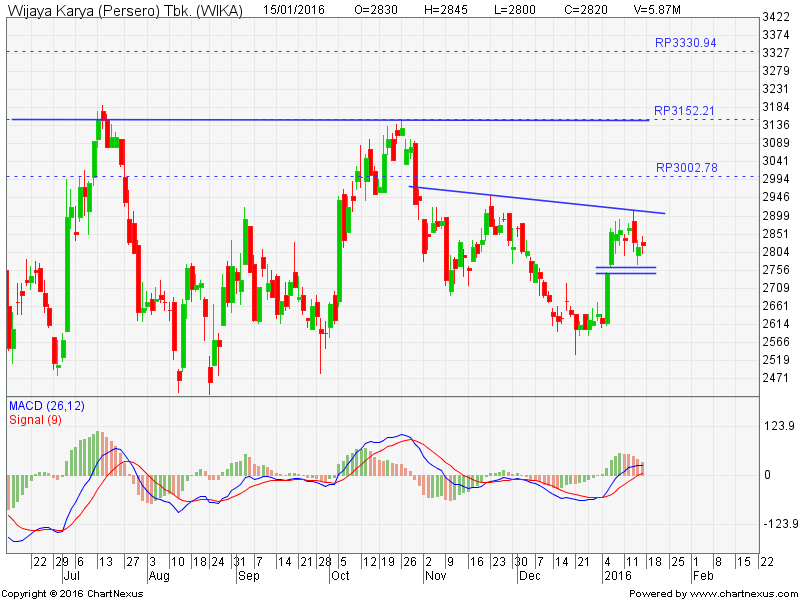
Task: Select the RP3330.94 price level label
Action: [685, 43]
